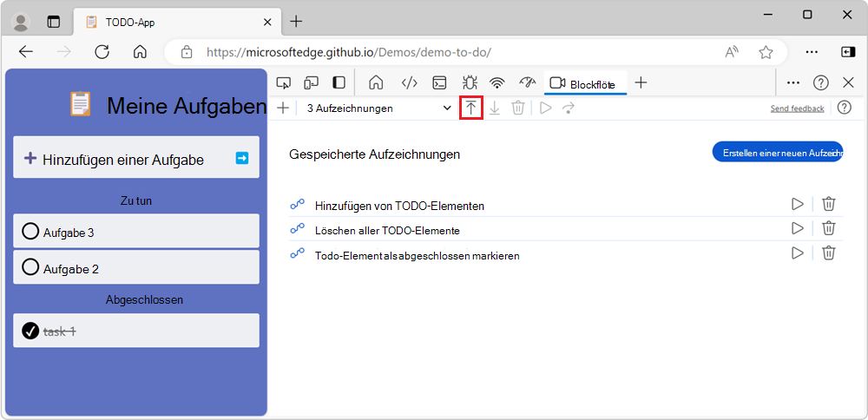
Task: Click 'Erstellen einer neuen Aufzeichnung' button
Action: 777,152
